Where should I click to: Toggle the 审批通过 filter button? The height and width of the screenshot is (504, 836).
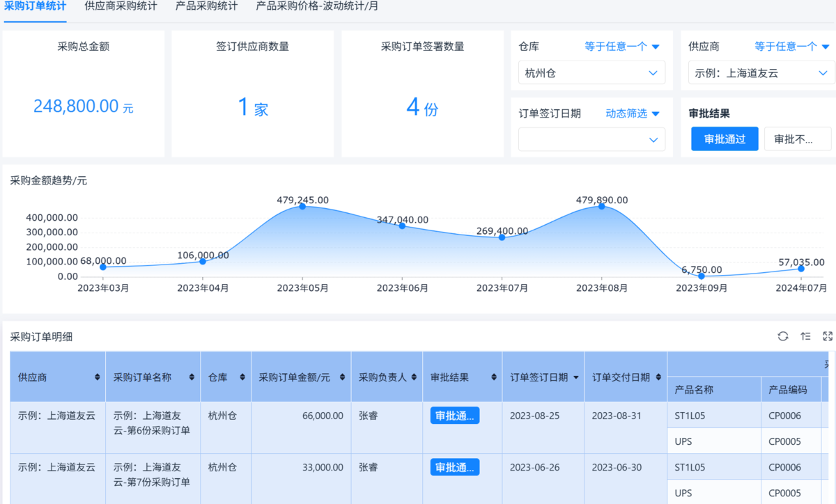point(725,139)
